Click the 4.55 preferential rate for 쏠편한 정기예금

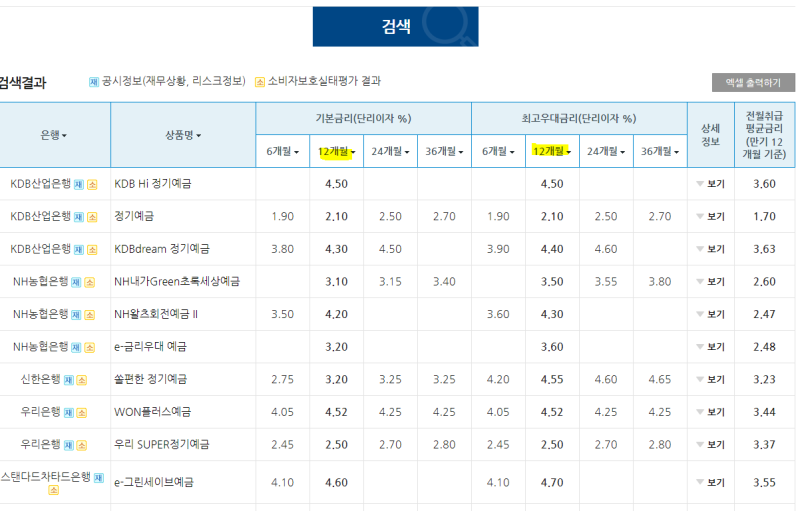coord(552,380)
